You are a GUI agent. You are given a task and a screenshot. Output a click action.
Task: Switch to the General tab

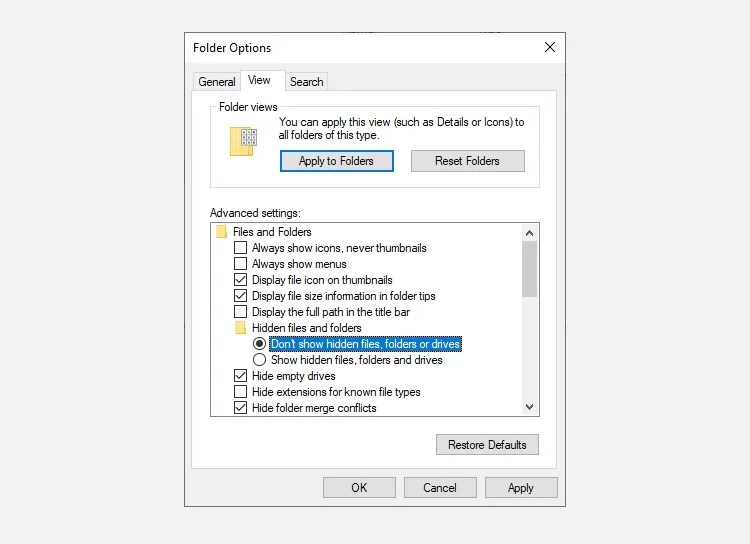(x=217, y=82)
